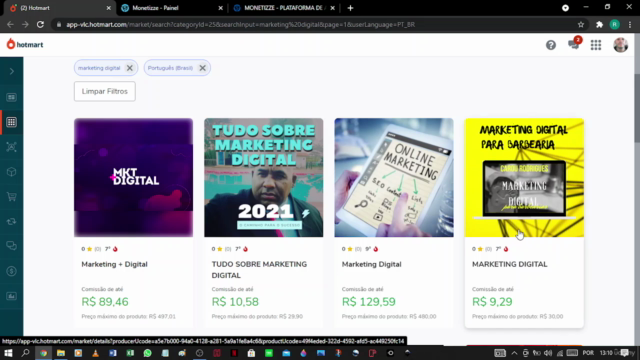Open notifications with red badge
The height and width of the screenshot is (360, 640).
tap(574, 44)
